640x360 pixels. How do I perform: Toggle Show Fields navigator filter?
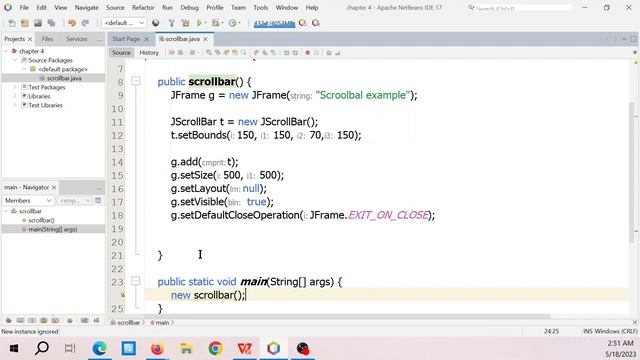[20, 320]
